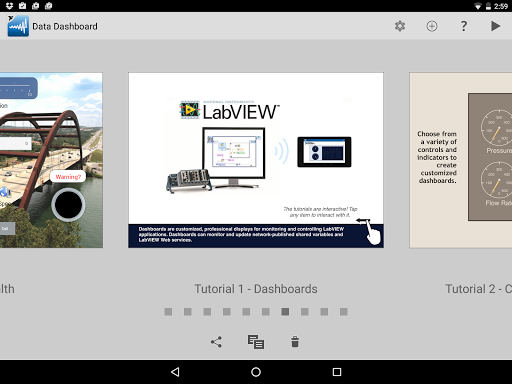Screen dimensions: 512x384
Task: Select the bridge dashboard thumbnail
Action: pos(51,160)
